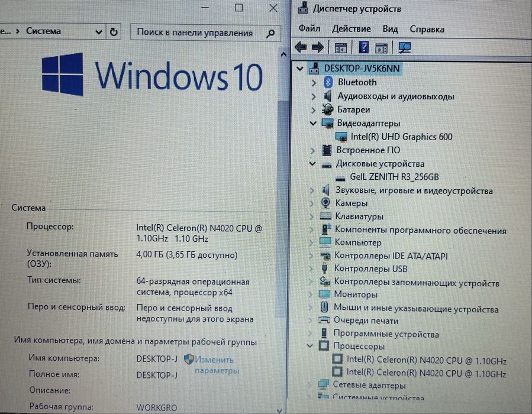Select the second Intel Celeron N4020 processor entry
Image resolution: width=532 pixels, height=414 pixels.
click(426, 373)
